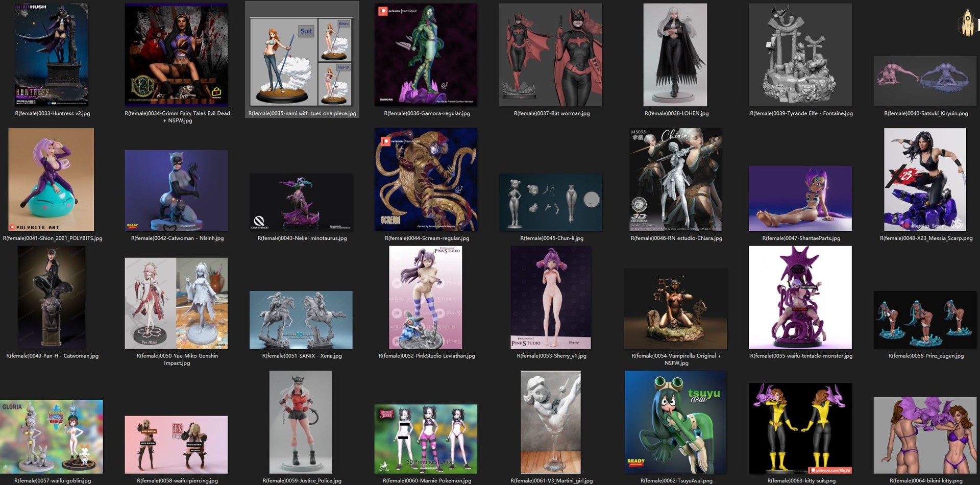Select Tyrande Elfe - Fontaine thumbnail
980x485 pixels.
point(800,55)
